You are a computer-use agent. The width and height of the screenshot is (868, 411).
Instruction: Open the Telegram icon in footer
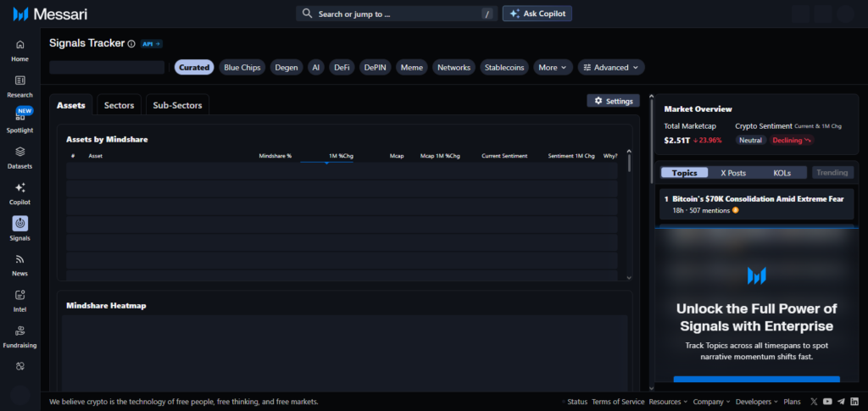point(841,402)
